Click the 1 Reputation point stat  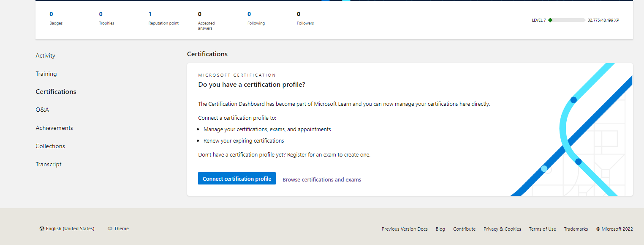(x=163, y=18)
